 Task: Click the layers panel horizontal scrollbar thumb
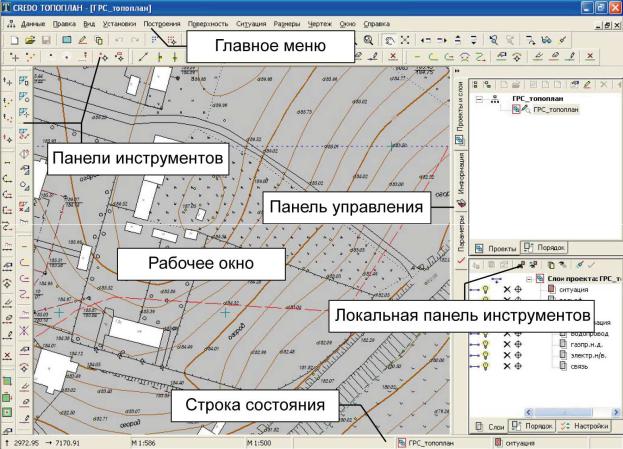tap(563, 412)
